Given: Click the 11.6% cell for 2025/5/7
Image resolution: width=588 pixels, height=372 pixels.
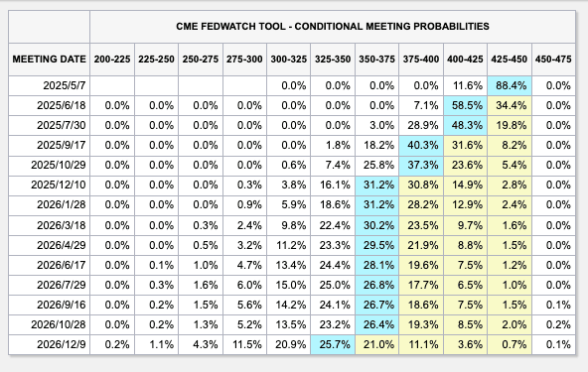Looking at the screenshot, I should pos(465,85).
